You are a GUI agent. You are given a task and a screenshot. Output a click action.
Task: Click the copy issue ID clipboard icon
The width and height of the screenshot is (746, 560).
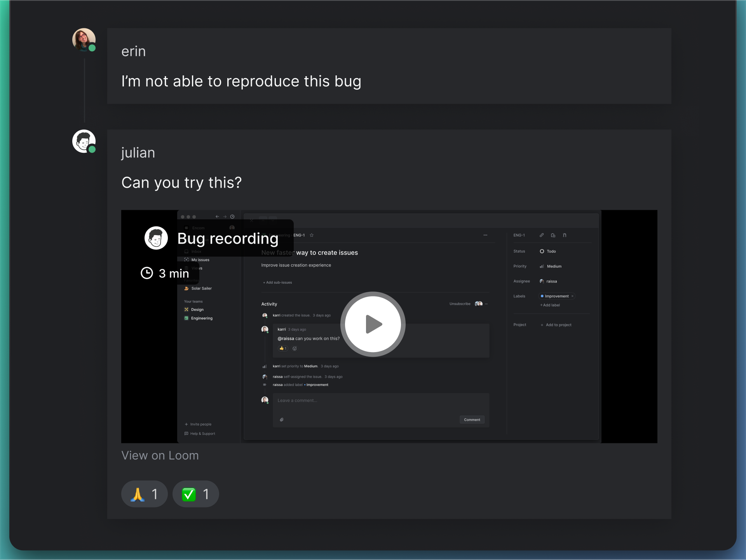(553, 235)
